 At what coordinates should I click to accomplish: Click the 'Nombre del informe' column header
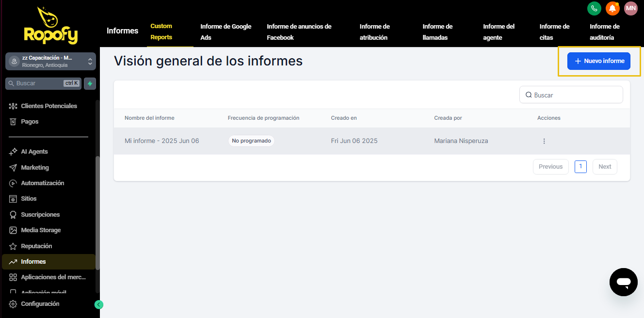pyautogui.click(x=149, y=118)
